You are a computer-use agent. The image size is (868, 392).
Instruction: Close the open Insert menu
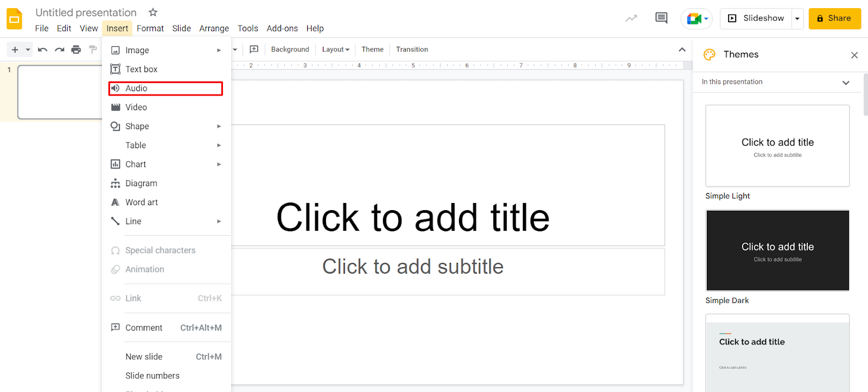[x=117, y=28]
